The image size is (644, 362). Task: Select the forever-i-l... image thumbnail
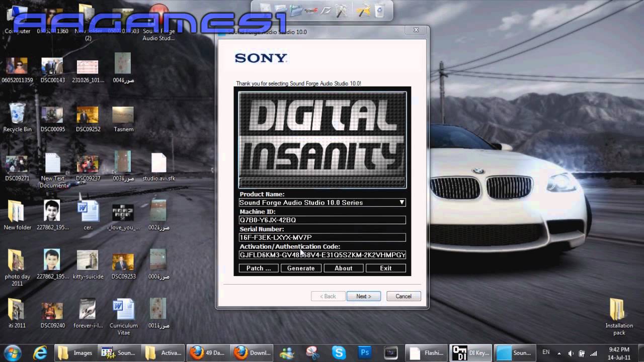[88, 314]
